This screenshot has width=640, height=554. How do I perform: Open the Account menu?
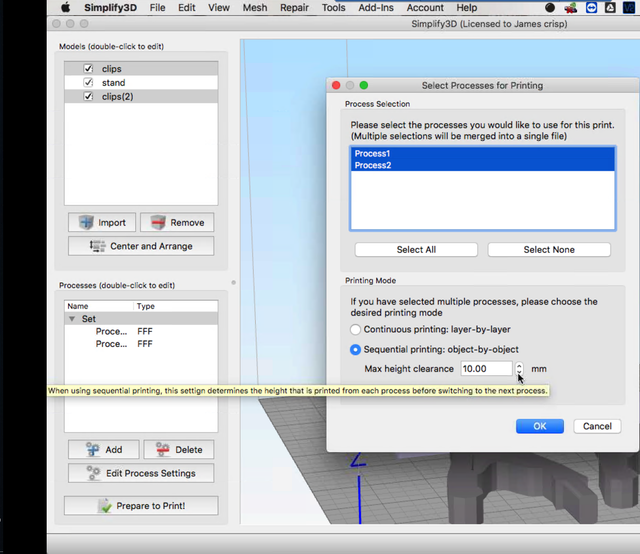point(425,8)
